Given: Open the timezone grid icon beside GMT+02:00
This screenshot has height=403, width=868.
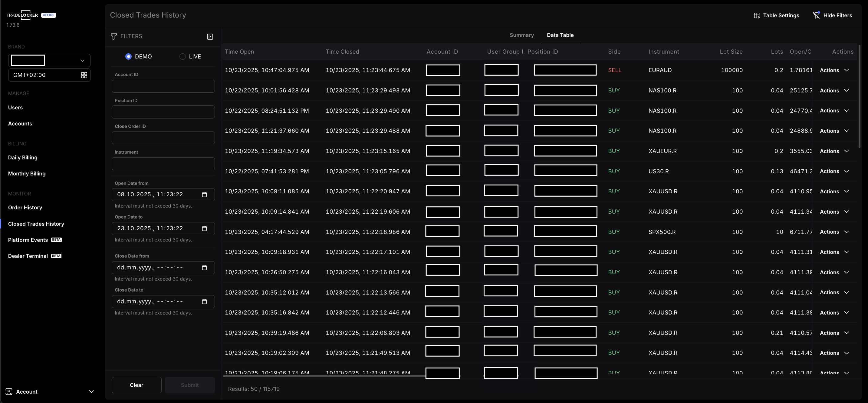Looking at the screenshot, I should 84,75.
